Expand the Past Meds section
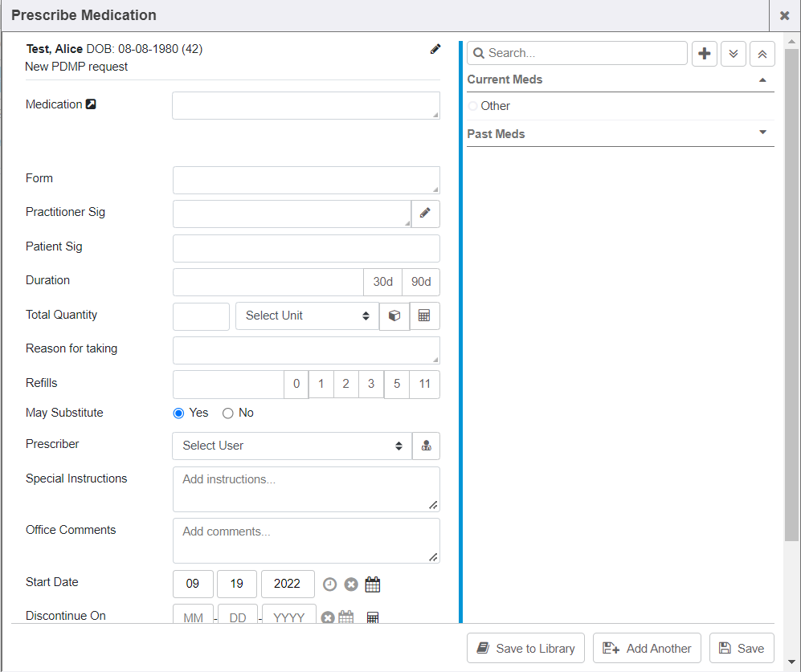 click(x=762, y=133)
